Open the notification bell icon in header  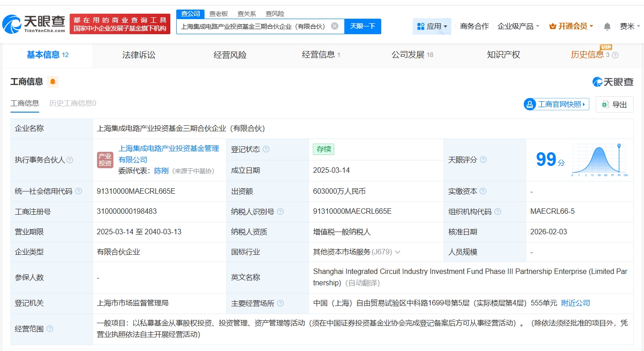(x=607, y=26)
